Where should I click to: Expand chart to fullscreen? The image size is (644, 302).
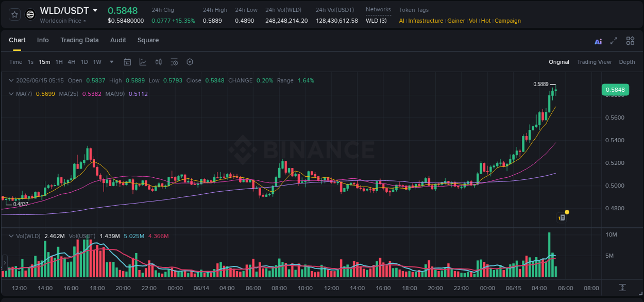(x=614, y=41)
